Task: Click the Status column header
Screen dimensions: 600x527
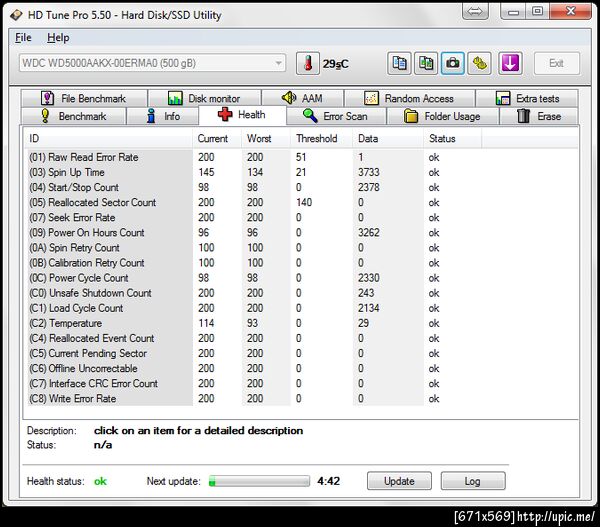Action: 452,139
